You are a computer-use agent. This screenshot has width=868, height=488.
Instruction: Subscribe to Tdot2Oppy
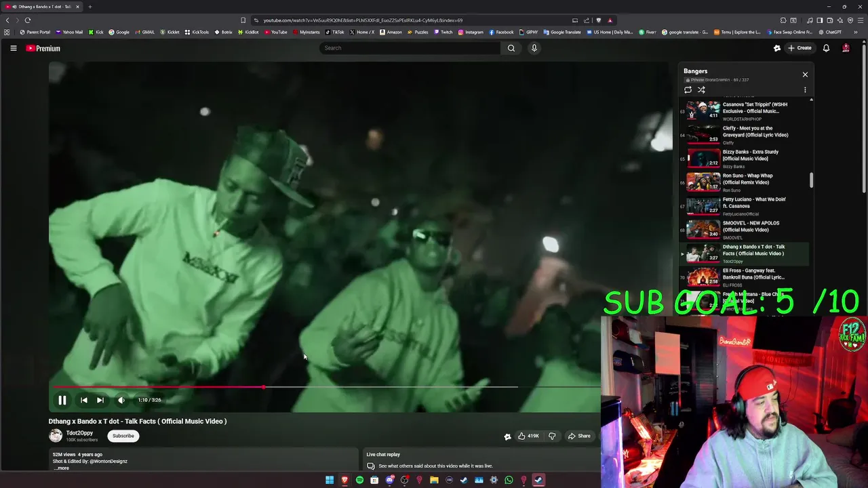click(123, 436)
